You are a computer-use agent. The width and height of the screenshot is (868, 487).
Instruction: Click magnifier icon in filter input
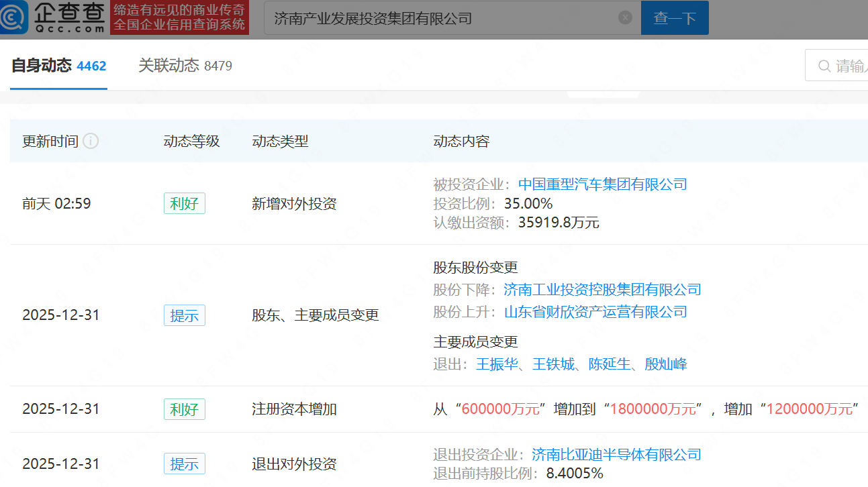[x=824, y=66]
